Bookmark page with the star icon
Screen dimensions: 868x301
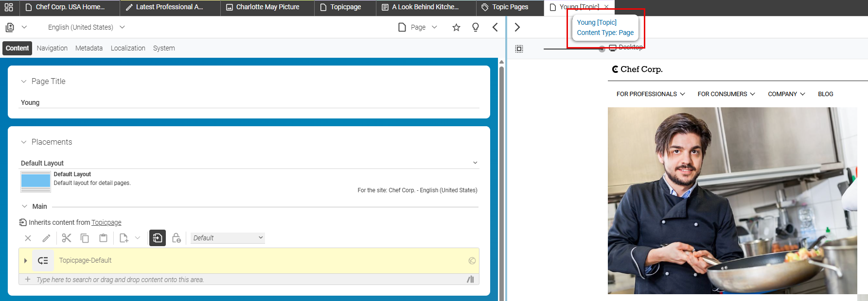[456, 27]
